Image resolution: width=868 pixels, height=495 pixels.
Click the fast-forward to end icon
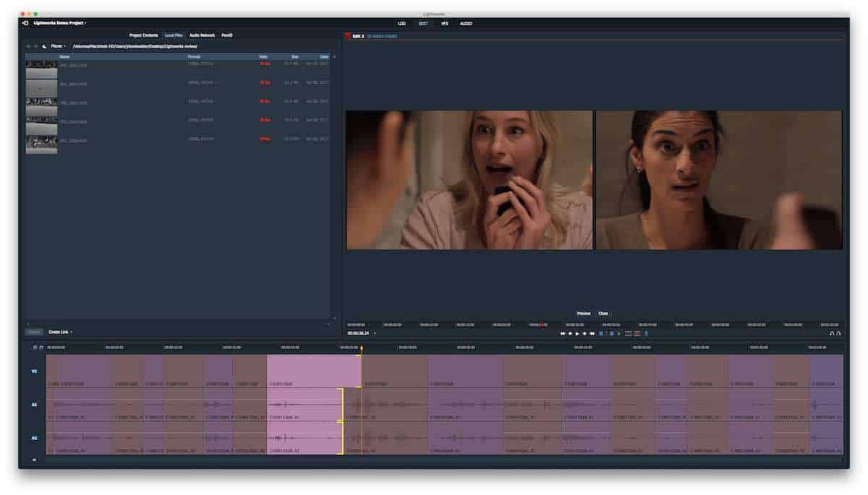pyautogui.click(x=592, y=333)
